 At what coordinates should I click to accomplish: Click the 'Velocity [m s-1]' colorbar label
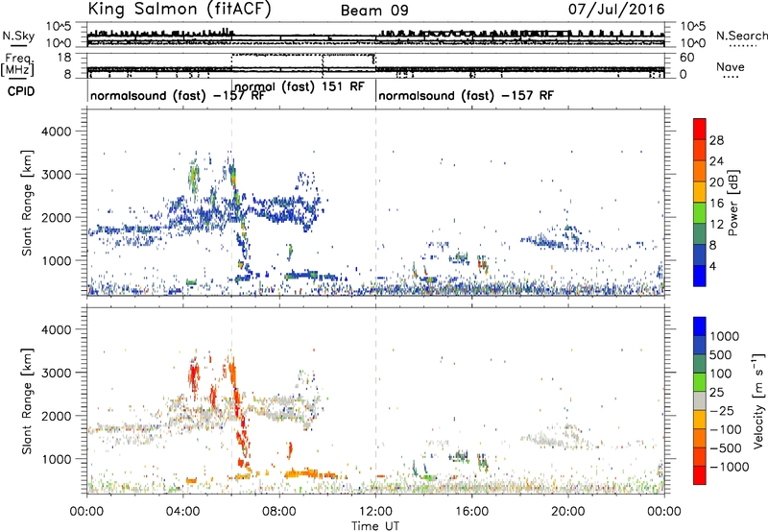pyautogui.click(x=758, y=400)
